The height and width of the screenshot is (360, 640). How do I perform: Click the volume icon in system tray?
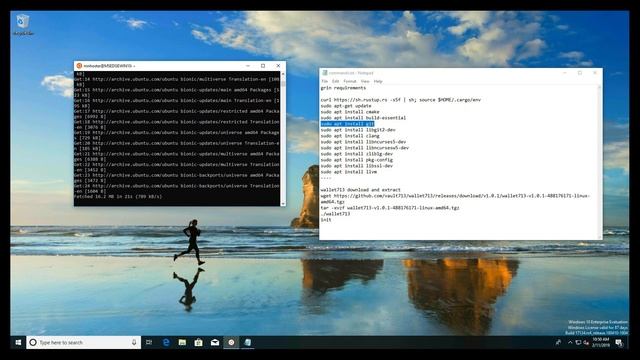(586, 342)
